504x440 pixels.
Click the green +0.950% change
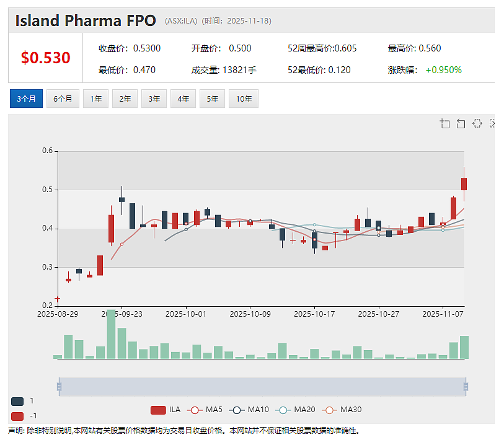444,70
